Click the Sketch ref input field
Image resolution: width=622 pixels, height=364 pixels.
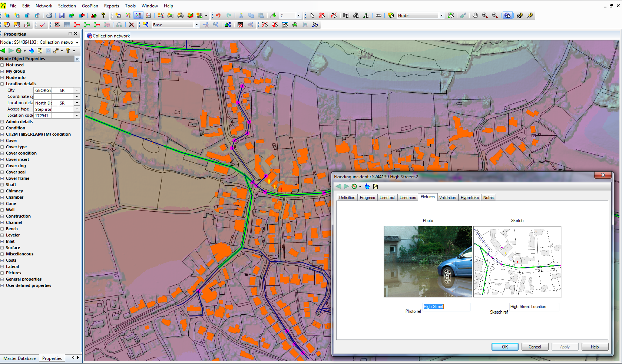tap(534, 307)
